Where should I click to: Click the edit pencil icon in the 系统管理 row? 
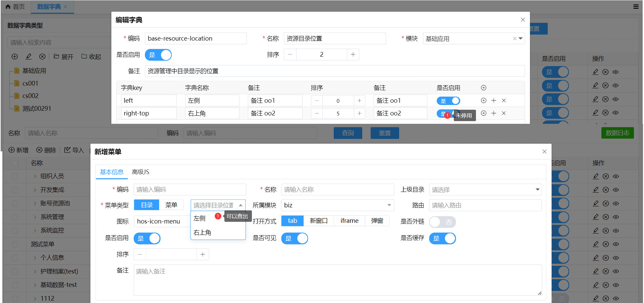pyautogui.click(x=595, y=217)
